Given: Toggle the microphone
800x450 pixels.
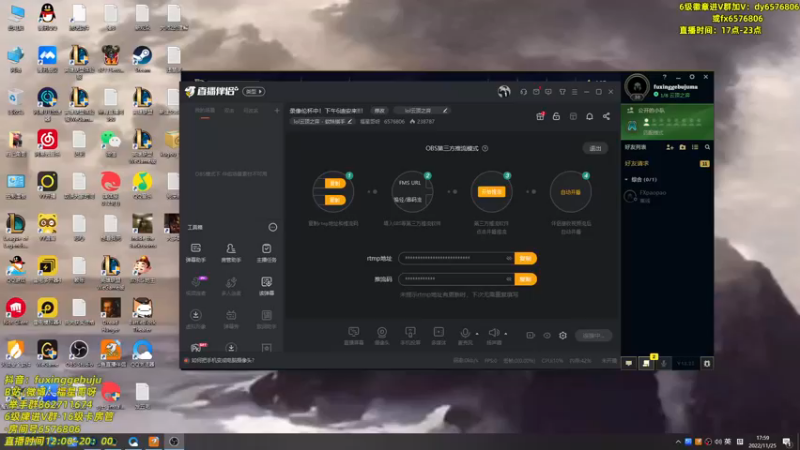Looking at the screenshot, I should (x=465, y=335).
